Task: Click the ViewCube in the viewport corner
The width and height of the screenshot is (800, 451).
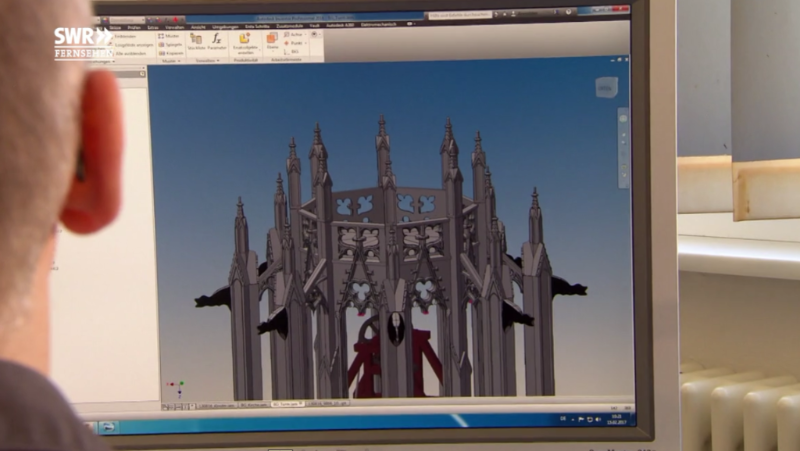Action: pyautogui.click(x=606, y=88)
